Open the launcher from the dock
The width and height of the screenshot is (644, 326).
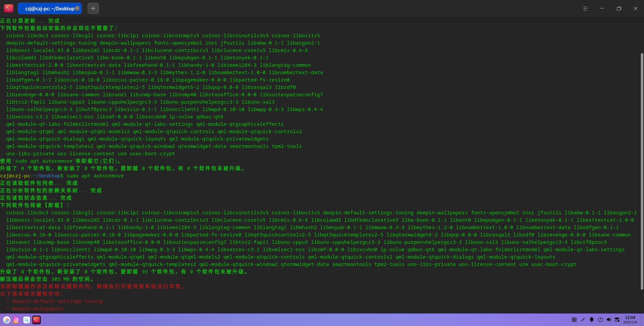point(7,320)
